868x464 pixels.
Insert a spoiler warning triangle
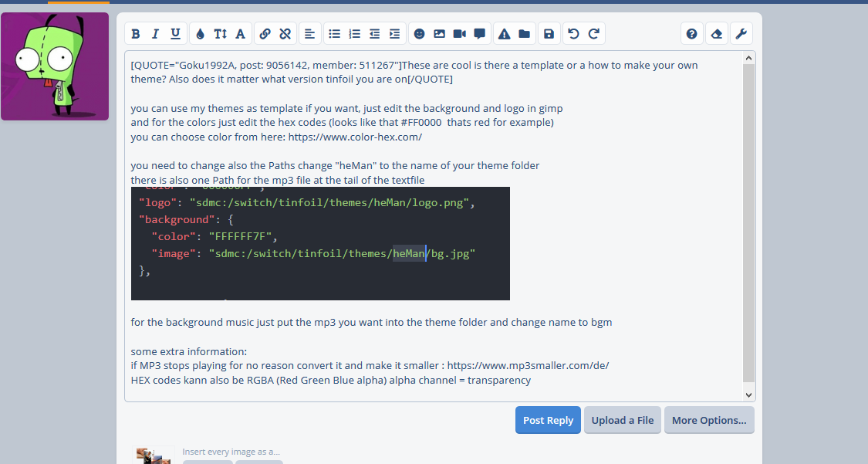pyautogui.click(x=504, y=34)
